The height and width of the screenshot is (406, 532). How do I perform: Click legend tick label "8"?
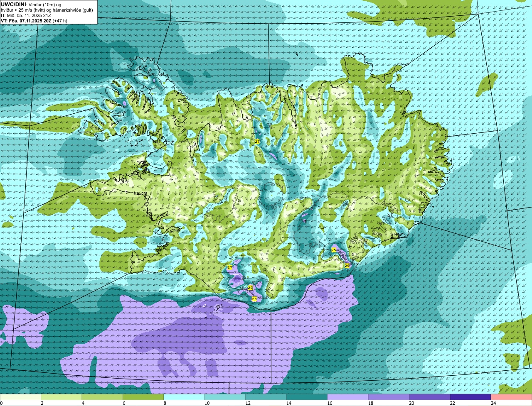point(165,403)
